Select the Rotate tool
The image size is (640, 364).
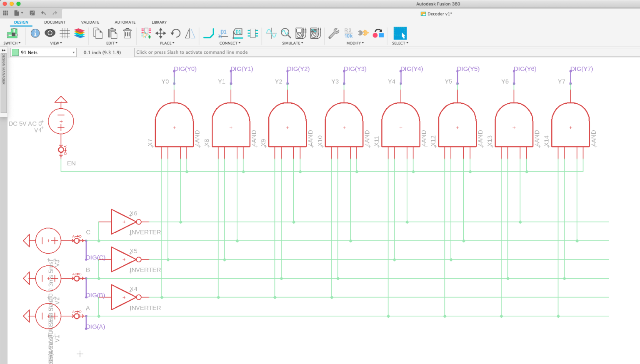(175, 33)
